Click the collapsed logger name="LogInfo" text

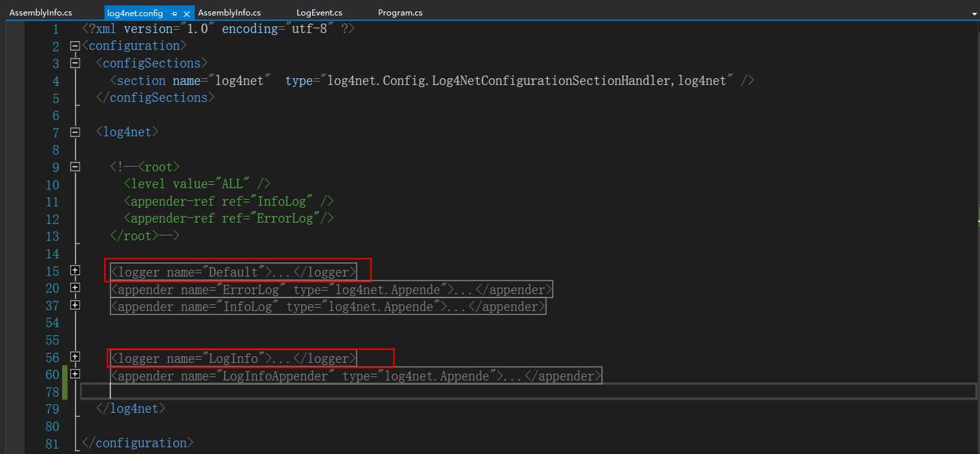click(x=233, y=358)
